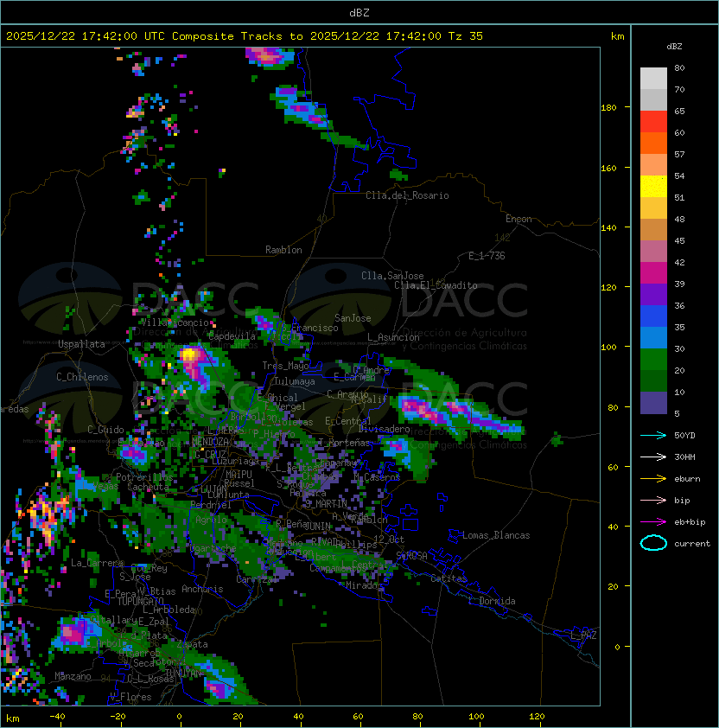Screen dimensions: 719x728
Task: Select the 'Tz 35' value in header
Action: (466, 36)
